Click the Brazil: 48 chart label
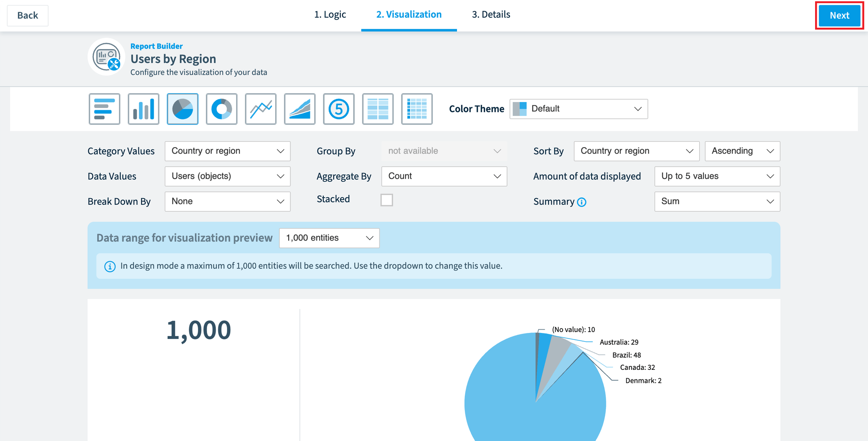 point(627,355)
